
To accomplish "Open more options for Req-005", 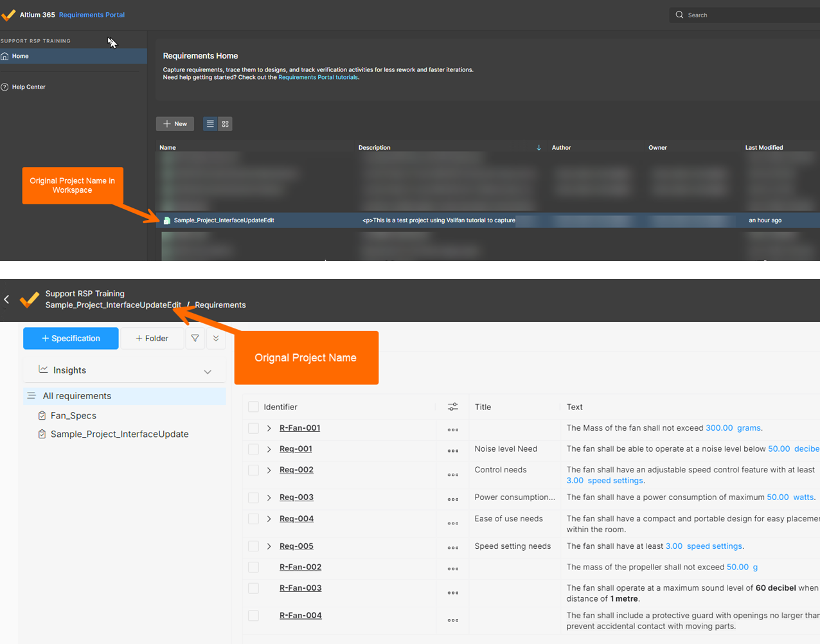I will pos(453,548).
